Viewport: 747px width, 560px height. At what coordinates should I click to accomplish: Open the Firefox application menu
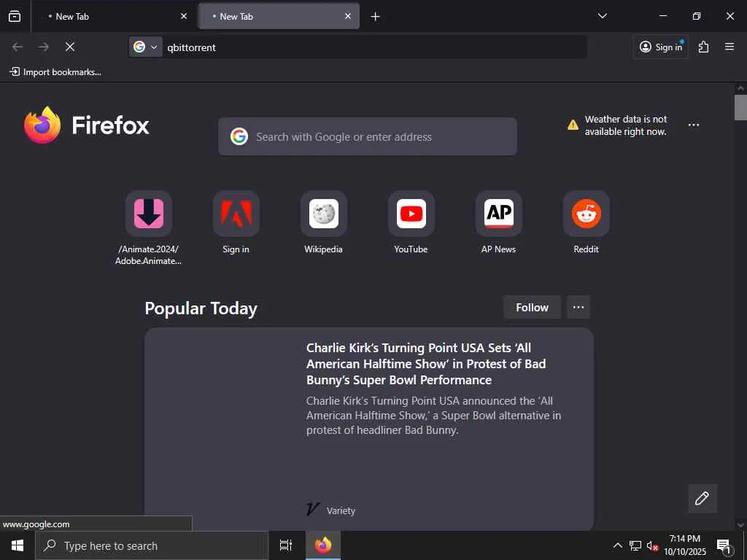click(729, 47)
